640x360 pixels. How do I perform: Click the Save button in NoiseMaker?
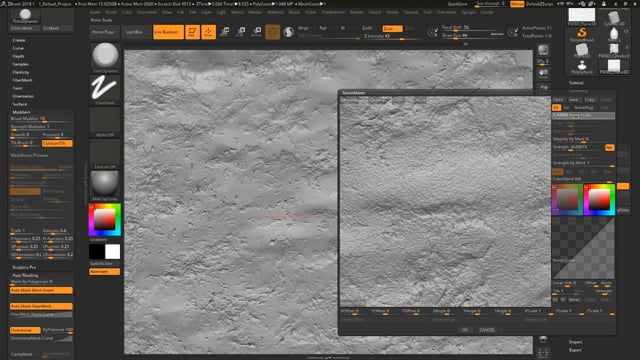coord(573,100)
